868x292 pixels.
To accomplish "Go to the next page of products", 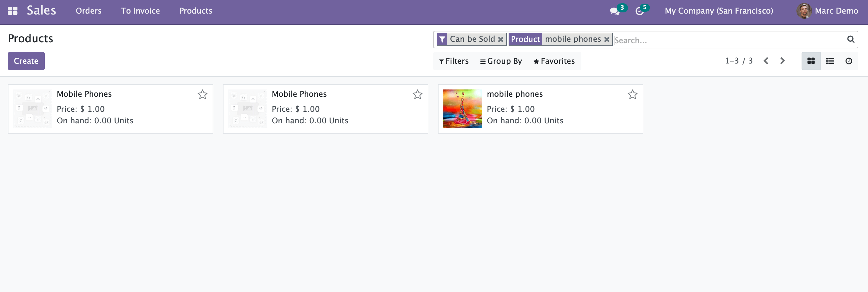I will pos(783,61).
